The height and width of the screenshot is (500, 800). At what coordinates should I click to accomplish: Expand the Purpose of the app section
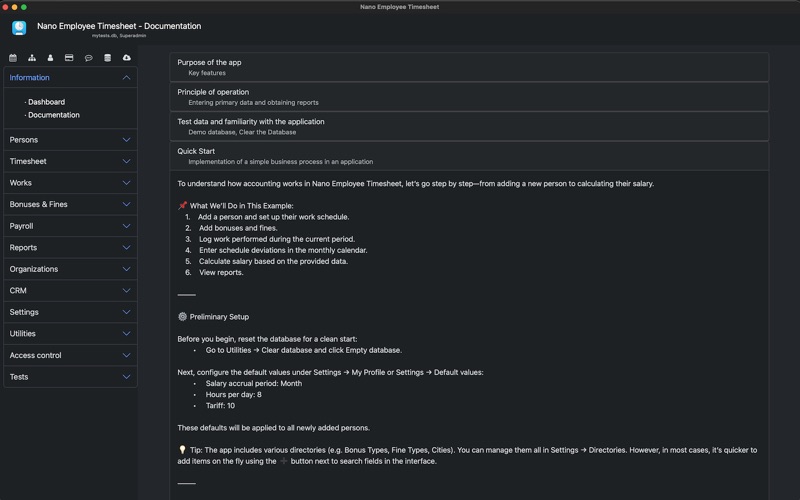[469, 67]
